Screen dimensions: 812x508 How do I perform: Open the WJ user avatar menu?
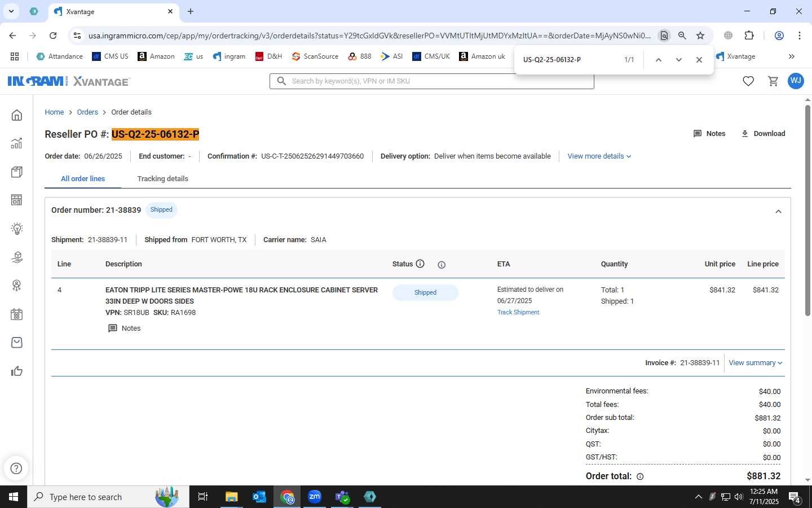[796, 81]
